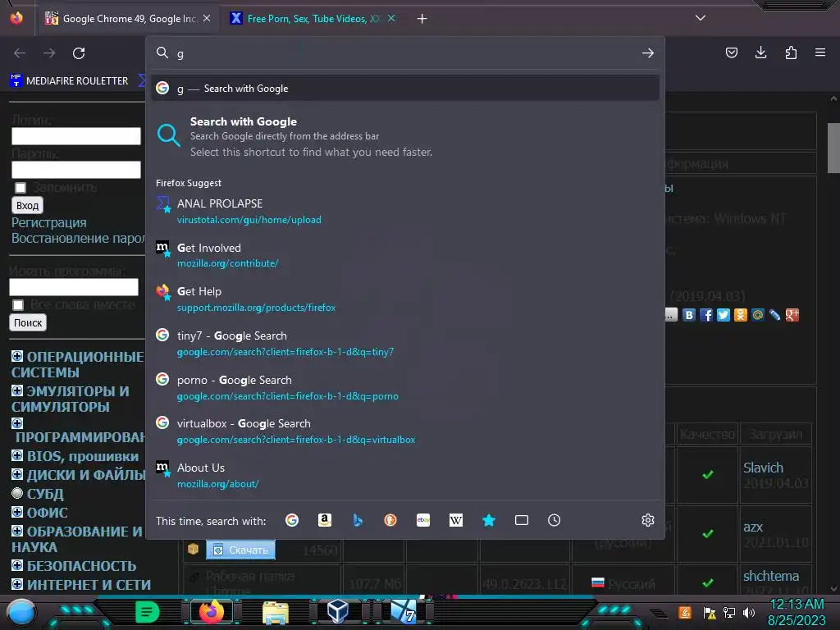Share page via VK icon
Image resolution: width=840 pixels, height=630 pixels.
pos(689,315)
